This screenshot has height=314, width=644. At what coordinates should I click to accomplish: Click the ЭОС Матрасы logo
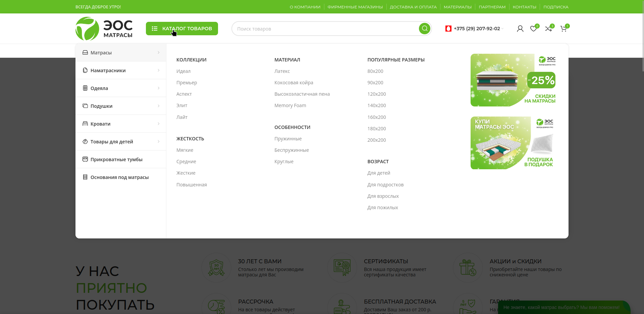(104, 29)
